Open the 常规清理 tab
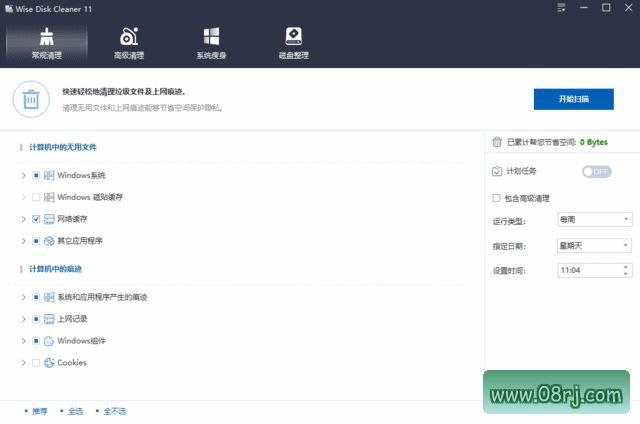This screenshot has width=640, height=424. tap(47, 44)
